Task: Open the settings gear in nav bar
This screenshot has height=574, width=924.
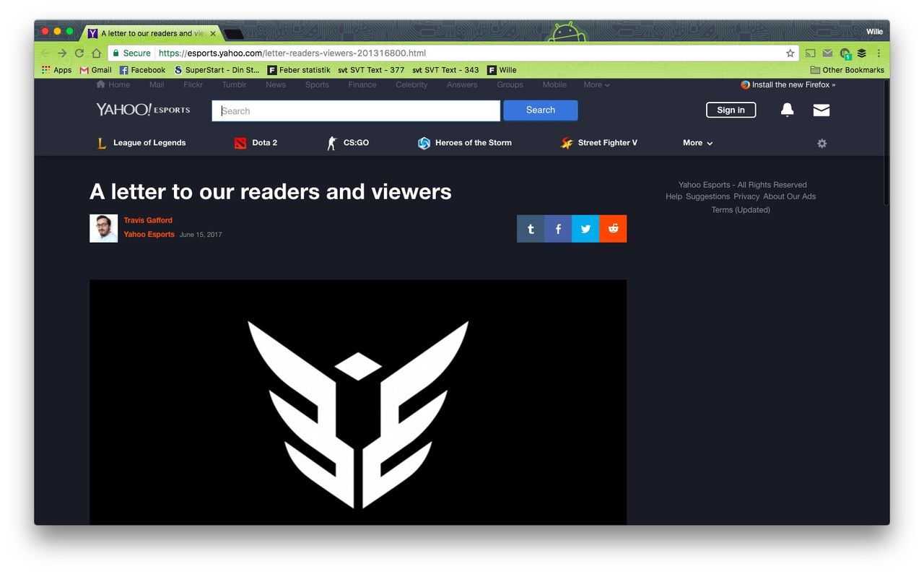Action: click(x=821, y=144)
